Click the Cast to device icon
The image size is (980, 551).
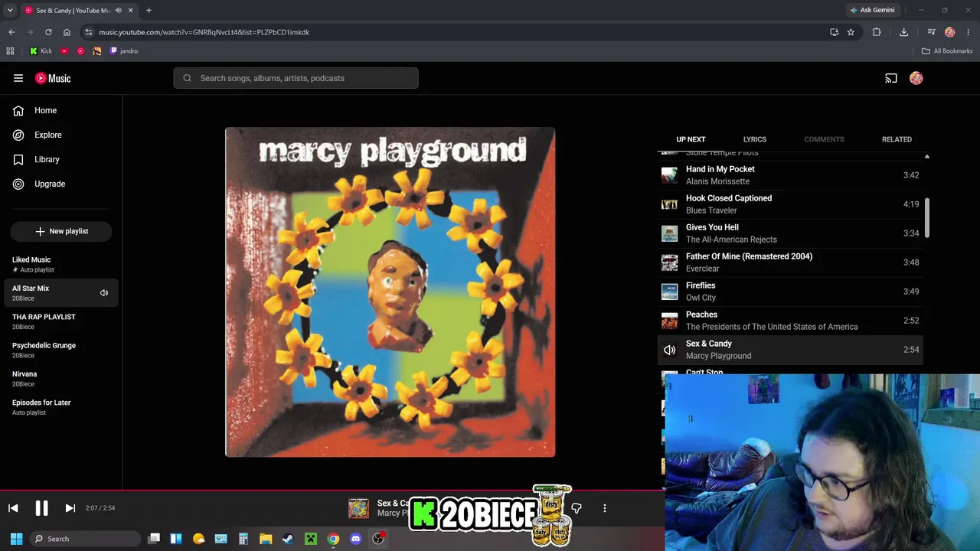(891, 78)
